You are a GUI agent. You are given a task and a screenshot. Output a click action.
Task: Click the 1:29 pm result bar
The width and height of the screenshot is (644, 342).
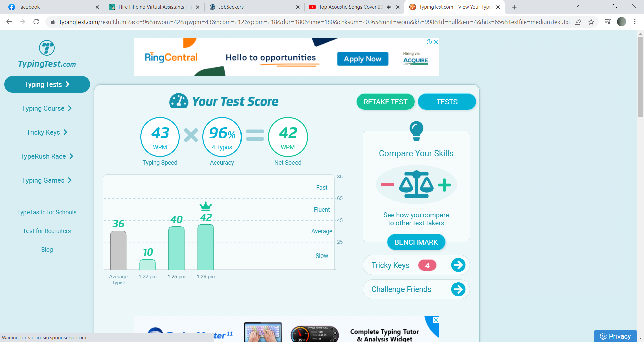(x=206, y=247)
